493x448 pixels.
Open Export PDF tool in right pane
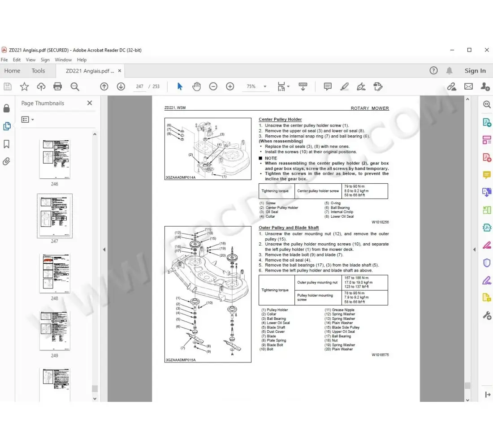point(487,122)
